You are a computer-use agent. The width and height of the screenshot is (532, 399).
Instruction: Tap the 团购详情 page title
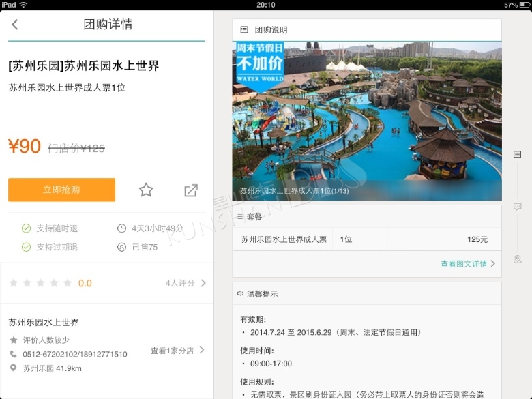[108, 25]
